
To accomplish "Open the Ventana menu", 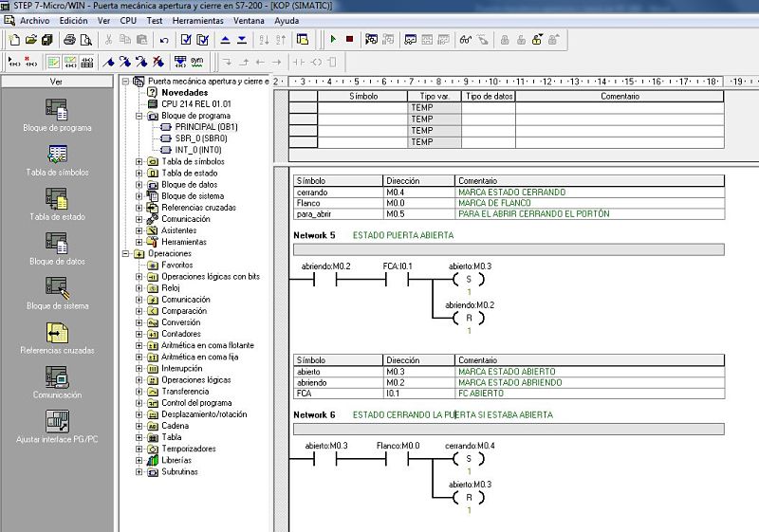I will click(249, 21).
